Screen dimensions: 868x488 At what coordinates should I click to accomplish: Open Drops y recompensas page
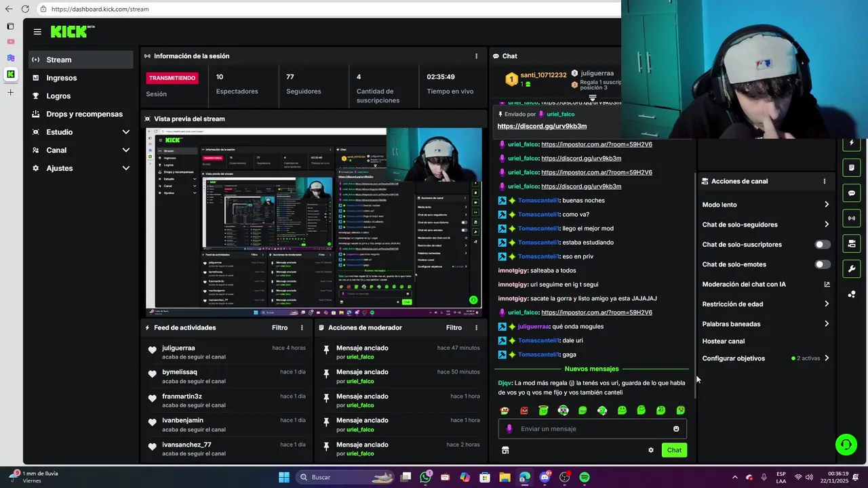click(x=81, y=114)
